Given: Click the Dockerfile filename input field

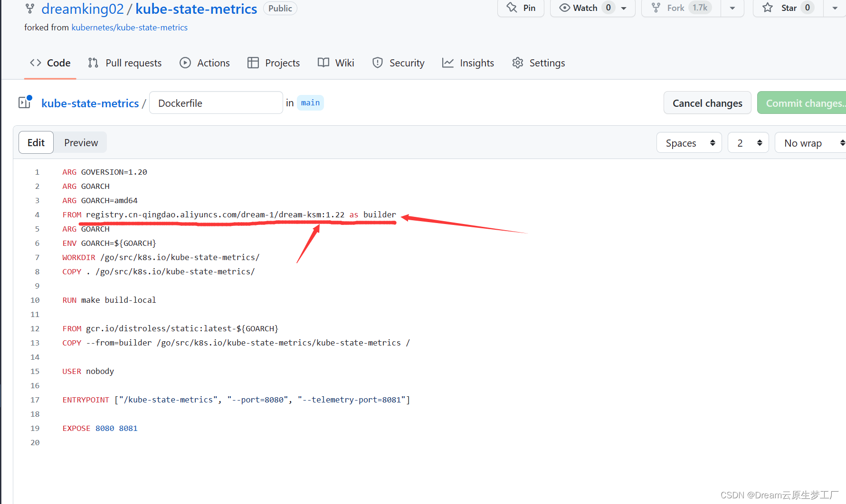Looking at the screenshot, I should [216, 103].
